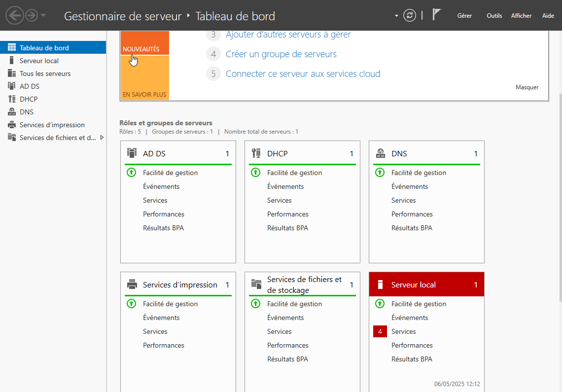Screen dimensions: 562x392
Task: Expand Services de fichiers sidebar arrow
Action: [x=102, y=138]
